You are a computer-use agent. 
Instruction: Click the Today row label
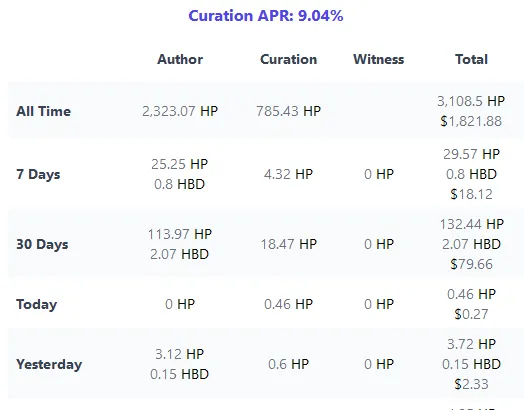(36, 304)
